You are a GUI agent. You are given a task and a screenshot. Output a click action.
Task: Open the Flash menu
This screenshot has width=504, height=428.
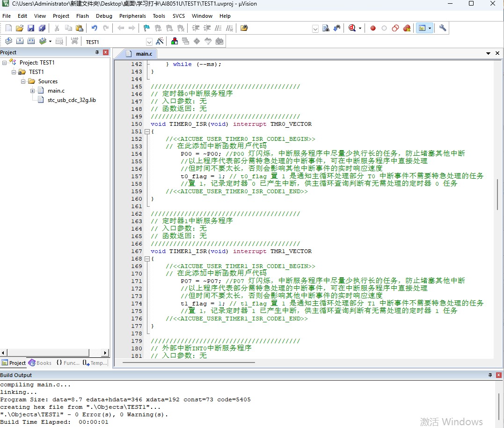[x=82, y=16]
